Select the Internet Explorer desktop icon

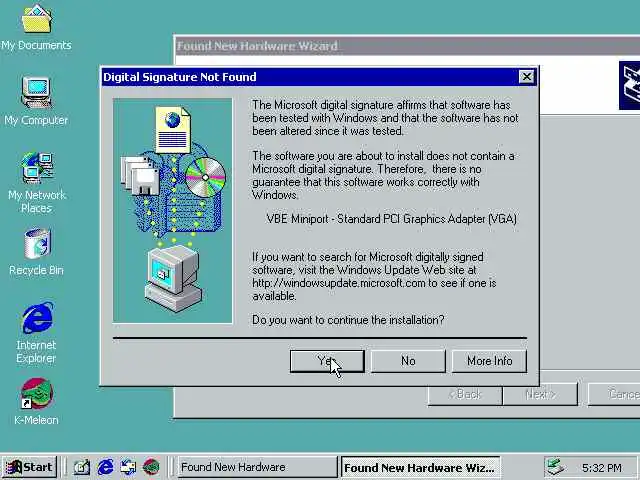click(37, 333)
